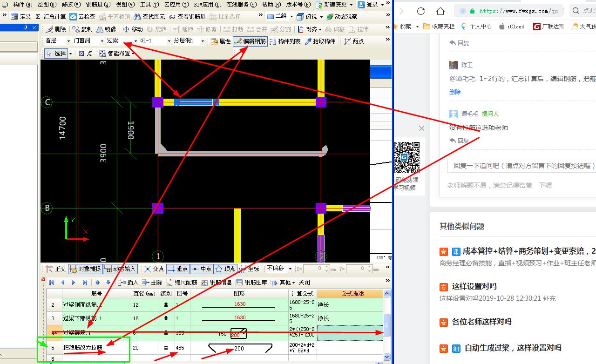The width and height of the screenshot is (596, 364).
Task: Go to last rebar record arrow
Action: pos(85,282)
